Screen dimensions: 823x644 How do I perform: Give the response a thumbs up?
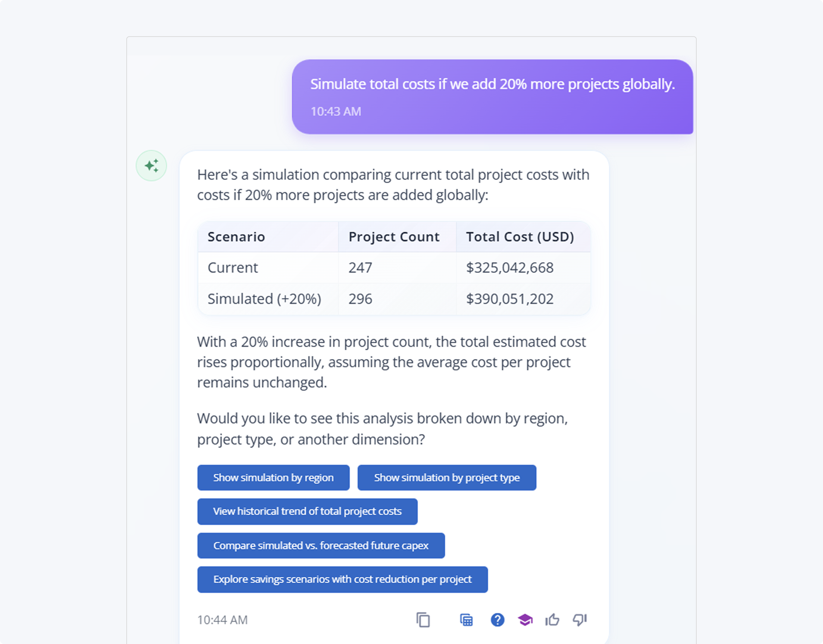tap(552, 620)
